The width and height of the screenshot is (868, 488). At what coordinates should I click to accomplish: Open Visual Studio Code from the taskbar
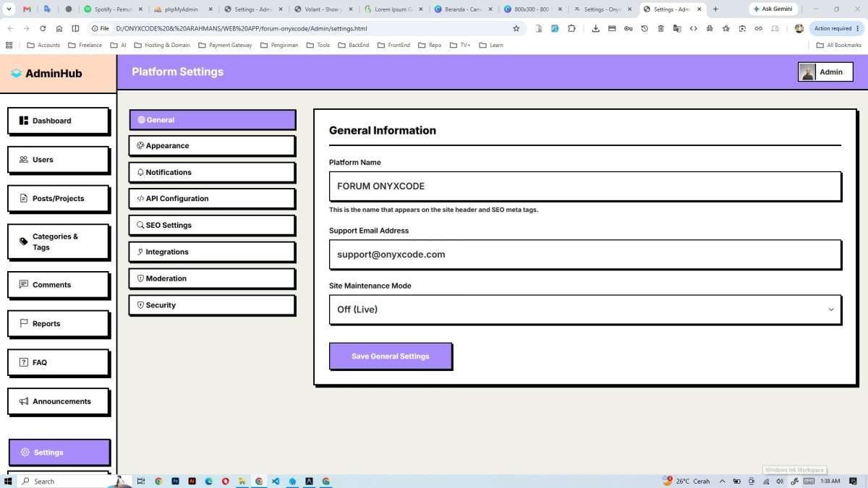[276, 481]
